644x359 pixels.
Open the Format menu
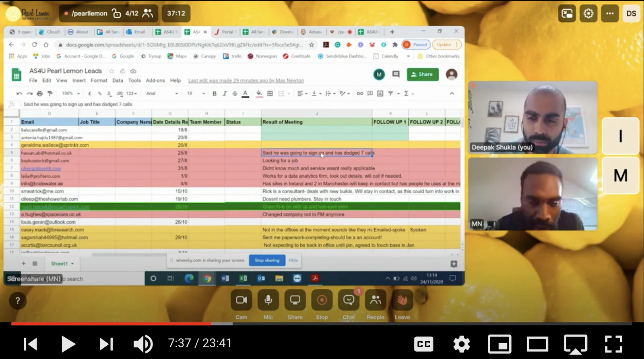pos(99,81)
